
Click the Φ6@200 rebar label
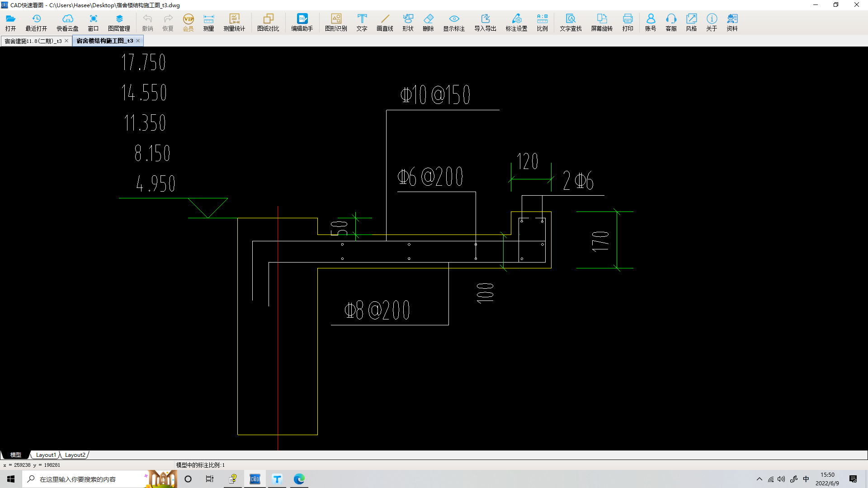pyautogui.click(x=430, y=177)
